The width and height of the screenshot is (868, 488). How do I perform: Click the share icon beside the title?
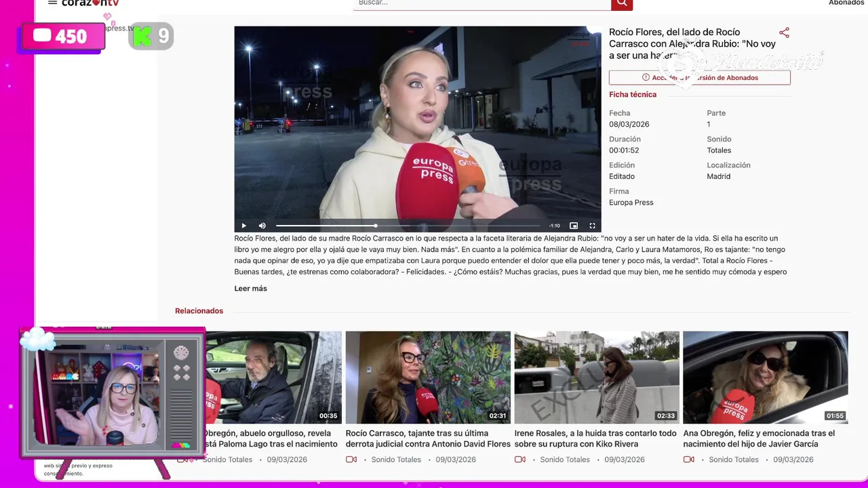pyautogui.click(x=784, y=33)
